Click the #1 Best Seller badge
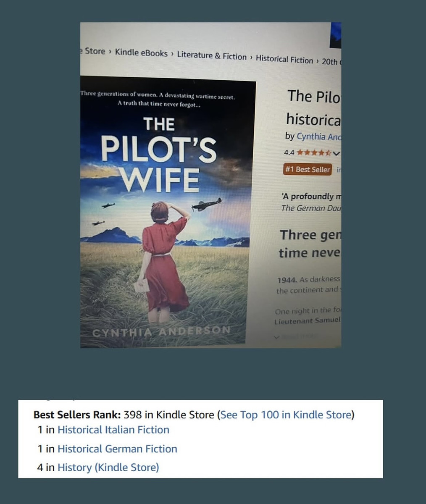426x504 pixels. click(308, 170)
